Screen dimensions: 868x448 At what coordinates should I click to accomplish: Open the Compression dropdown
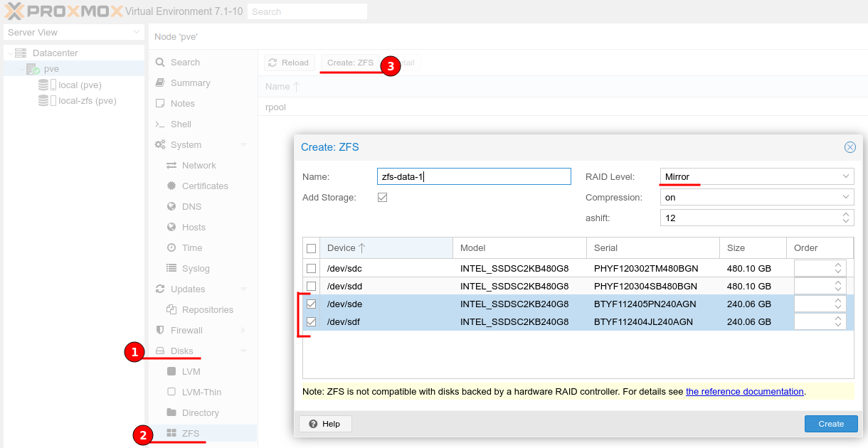pyautogui.click(x=846, y=197)
